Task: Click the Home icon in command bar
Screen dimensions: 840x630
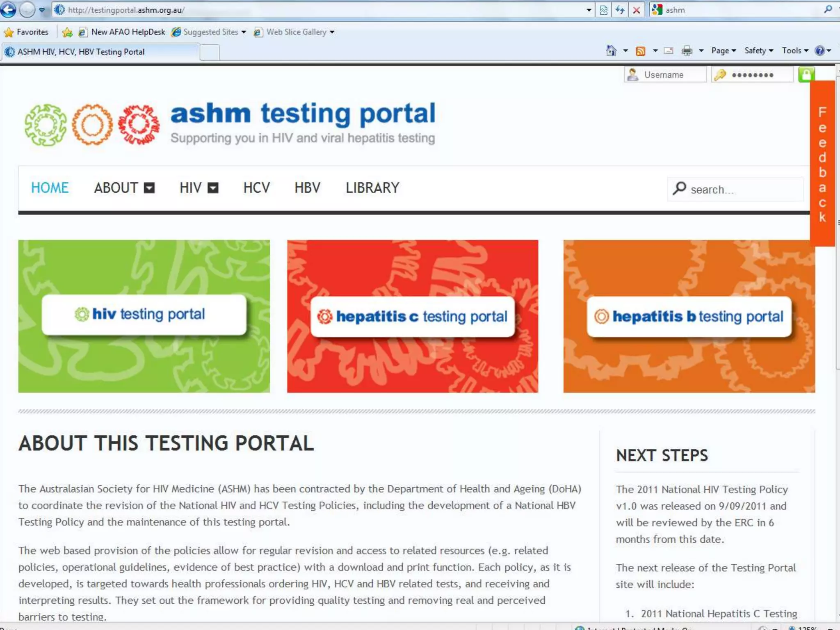Action: pyautogui.click(x=611, y=50)
